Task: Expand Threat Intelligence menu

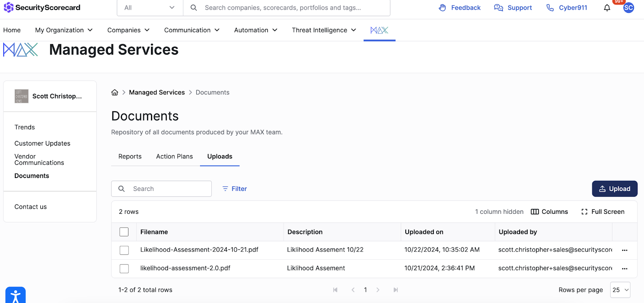Action: coord(324,30)
